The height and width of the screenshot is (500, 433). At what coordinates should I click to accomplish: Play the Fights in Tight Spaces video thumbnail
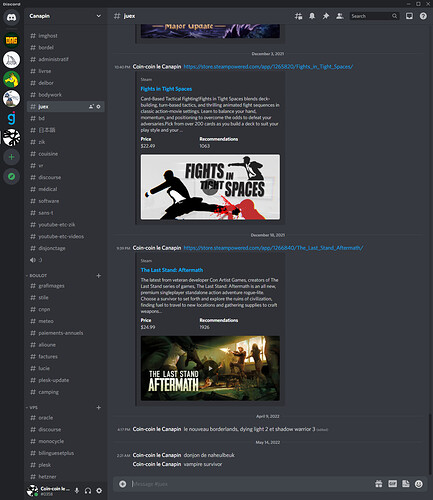(210, 187)
